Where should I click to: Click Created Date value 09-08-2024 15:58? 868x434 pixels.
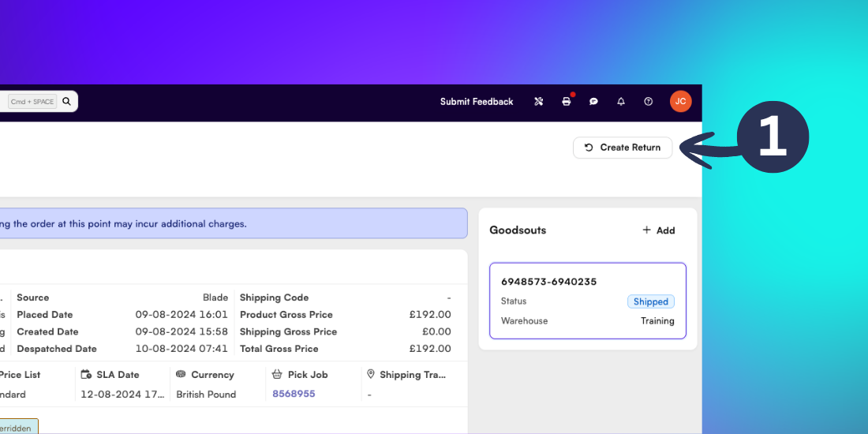[181, 332]
